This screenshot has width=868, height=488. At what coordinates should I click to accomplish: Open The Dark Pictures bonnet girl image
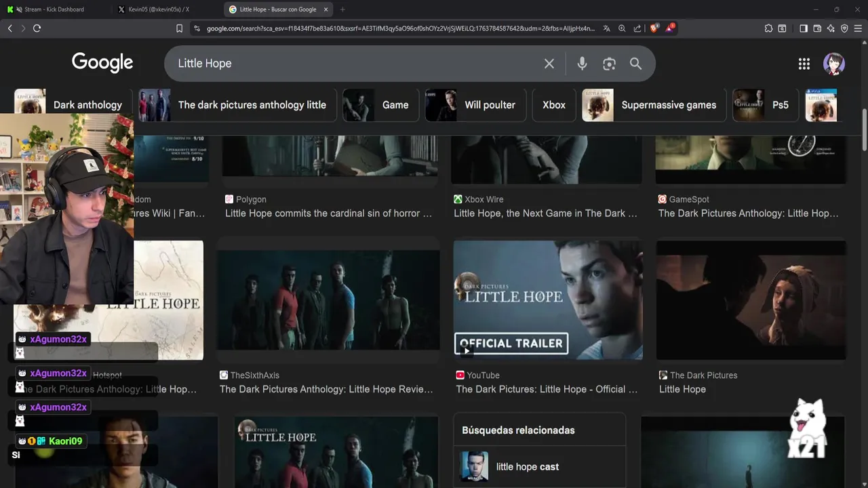tap(751, 300)
